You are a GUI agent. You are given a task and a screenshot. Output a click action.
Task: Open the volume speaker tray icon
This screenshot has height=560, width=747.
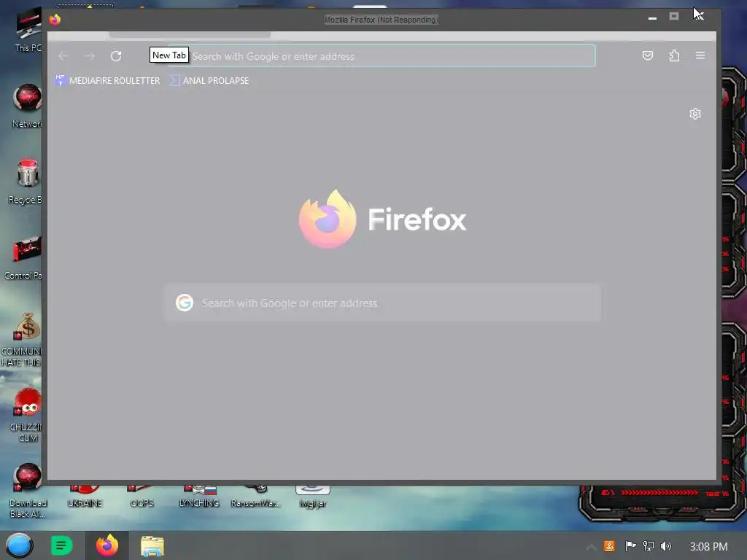(x=666, y=546)
